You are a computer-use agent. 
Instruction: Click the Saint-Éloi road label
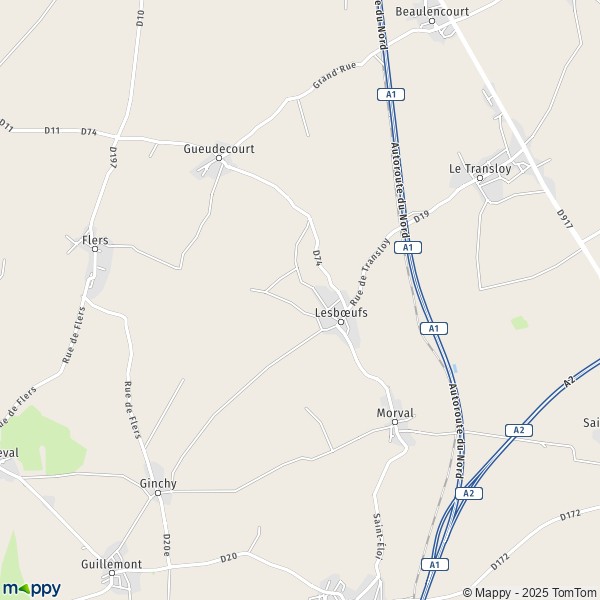coord(378,536)
